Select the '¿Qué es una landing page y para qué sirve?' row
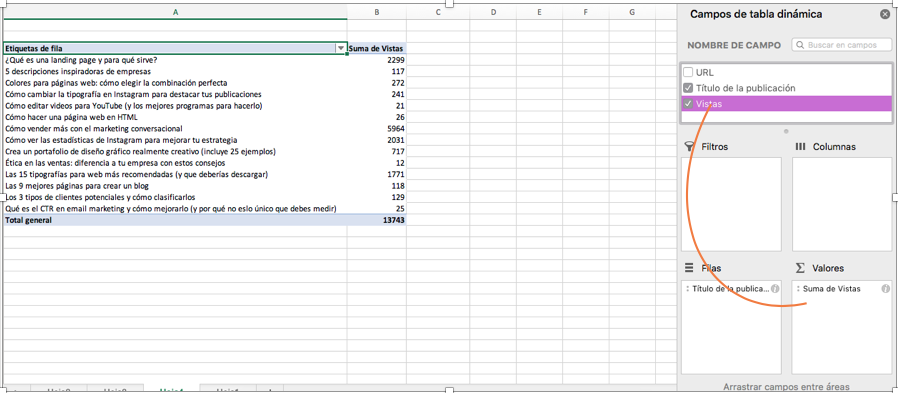Screen dimensions: 898x393 (x=175, y=60)
